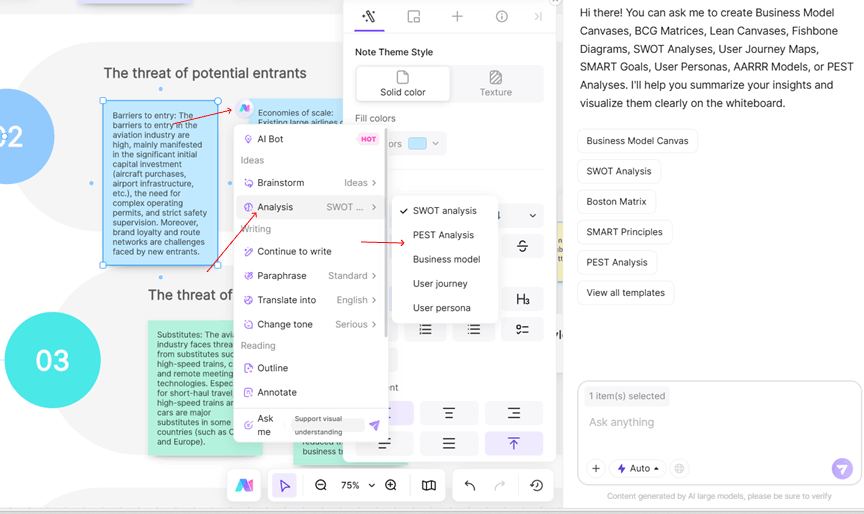
Task: Undo the last action
Action: coord(469,485)
